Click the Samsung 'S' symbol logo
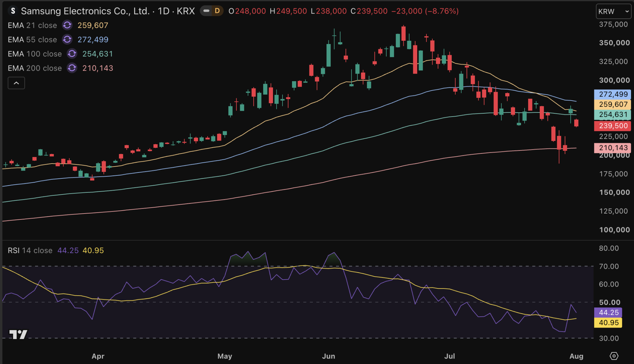Viewport: 634px width, 364px height. (13, 11)
